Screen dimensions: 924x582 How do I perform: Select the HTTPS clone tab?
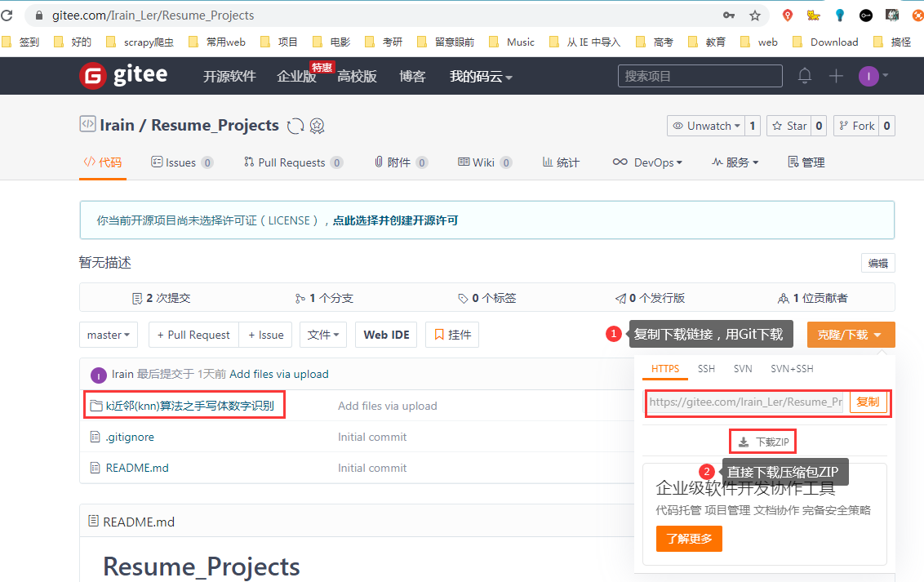click(x=665, y=369)
